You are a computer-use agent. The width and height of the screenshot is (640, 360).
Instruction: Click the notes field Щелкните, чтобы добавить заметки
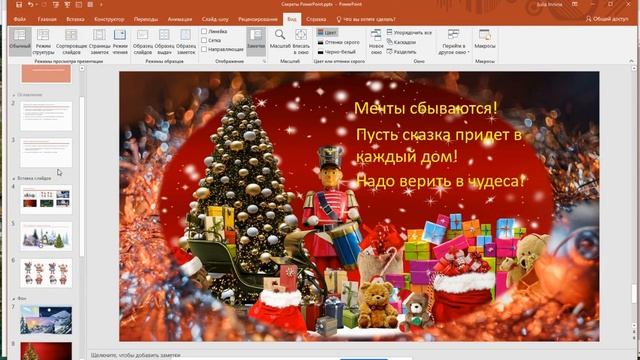click(136, 355)
